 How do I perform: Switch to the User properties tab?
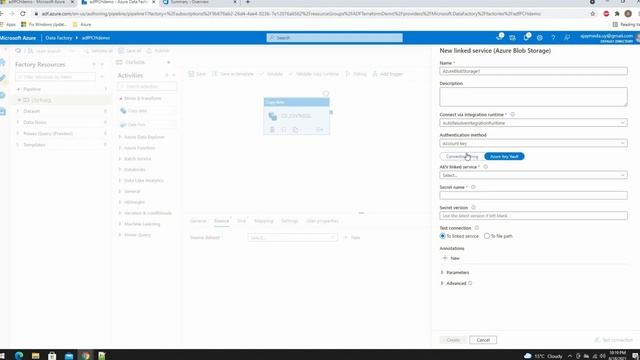[322, 221]
